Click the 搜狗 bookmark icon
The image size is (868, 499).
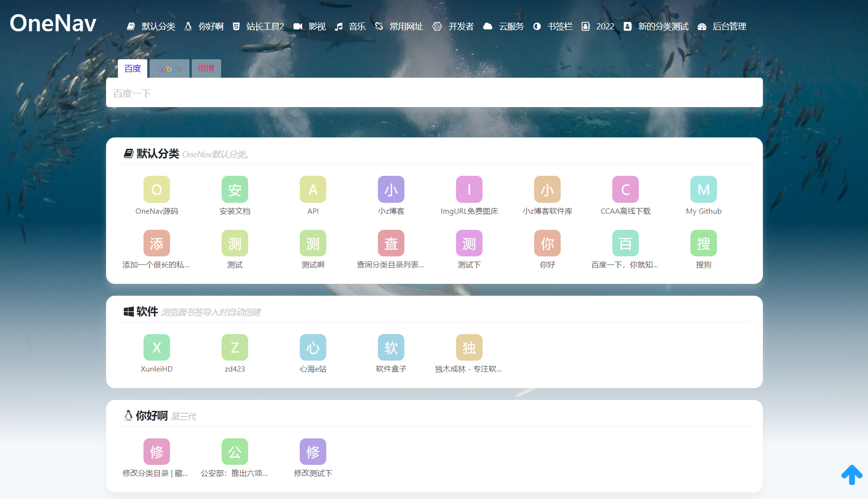click(703, 243)
